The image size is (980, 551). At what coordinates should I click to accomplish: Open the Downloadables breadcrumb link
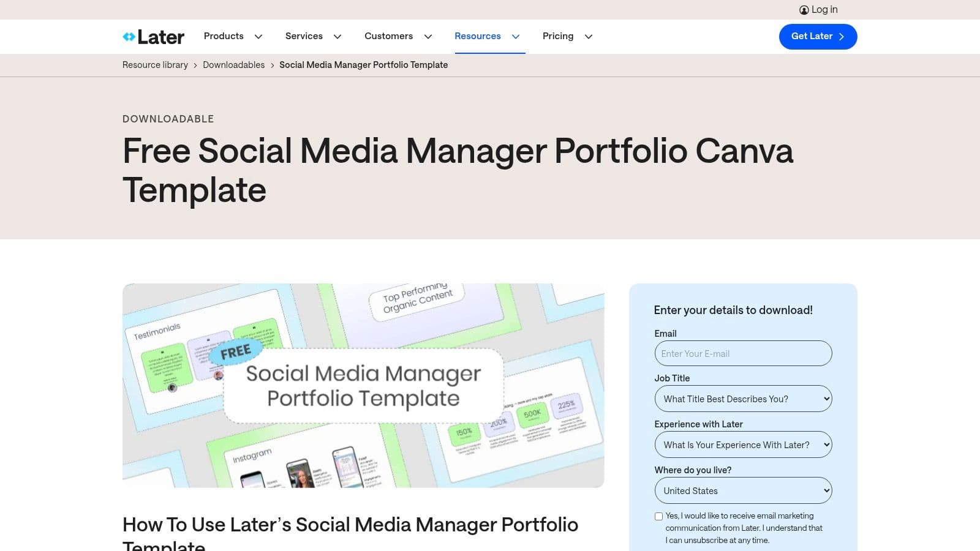[x=233, y=64]
